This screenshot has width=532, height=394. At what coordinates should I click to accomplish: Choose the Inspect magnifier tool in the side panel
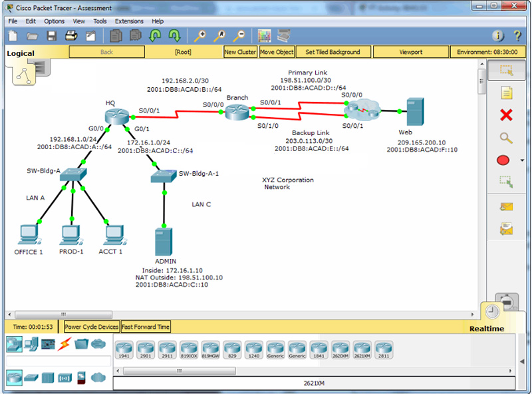coord(506,138)
